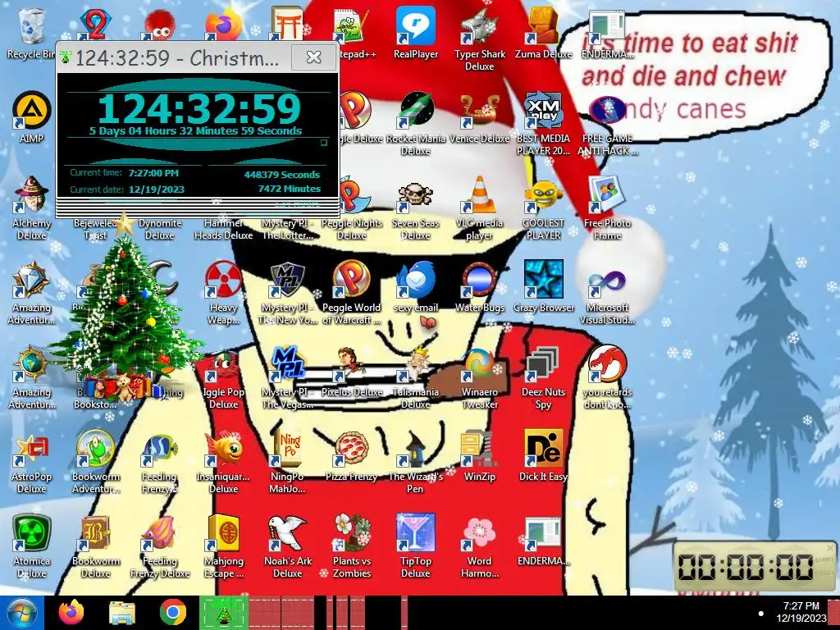The image size is (840, 630).
Task: Open the Bookworm Deluxe book icon
Action: (95, 546)
